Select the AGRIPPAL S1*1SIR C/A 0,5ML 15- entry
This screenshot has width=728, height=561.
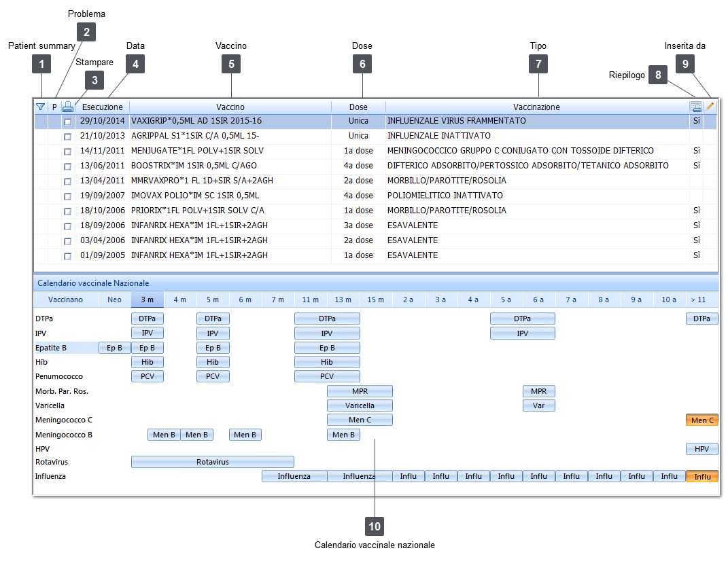(x=195, y=136)
